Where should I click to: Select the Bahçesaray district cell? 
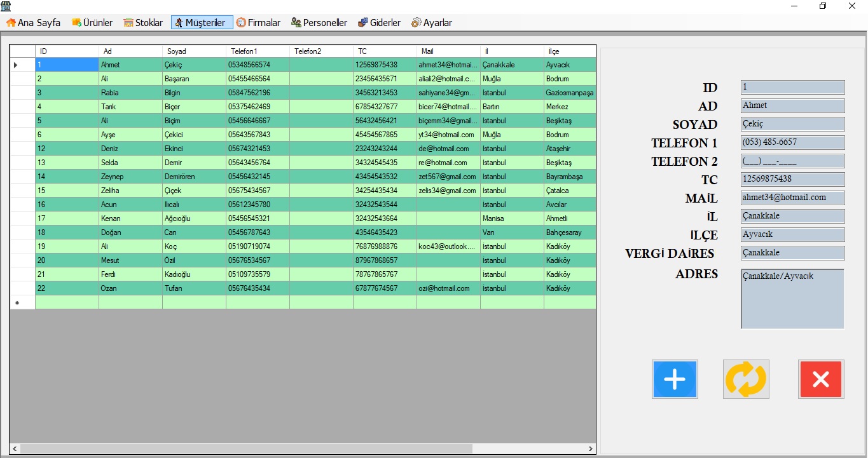[x=570, y=232]
